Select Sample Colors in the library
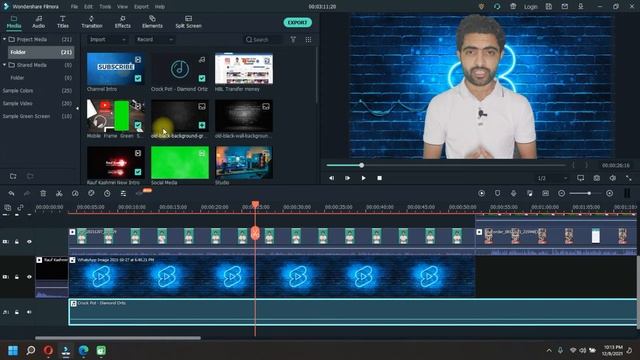This screenshot has height=360, width=640. pos(18,91)
